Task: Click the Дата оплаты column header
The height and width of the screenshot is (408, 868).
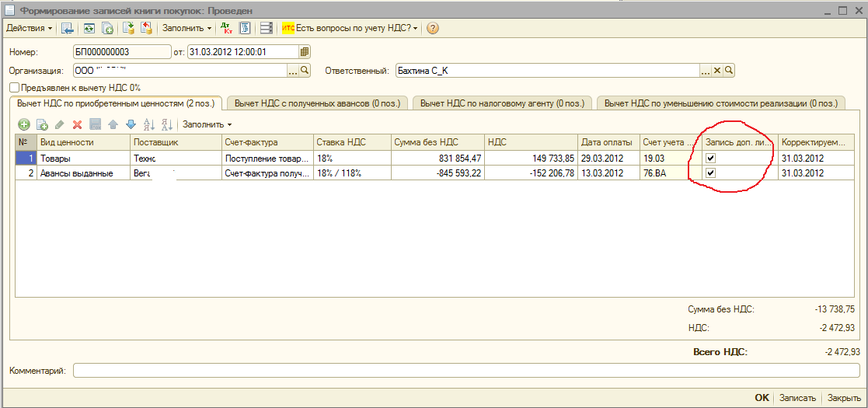Action: click(609, 143)
